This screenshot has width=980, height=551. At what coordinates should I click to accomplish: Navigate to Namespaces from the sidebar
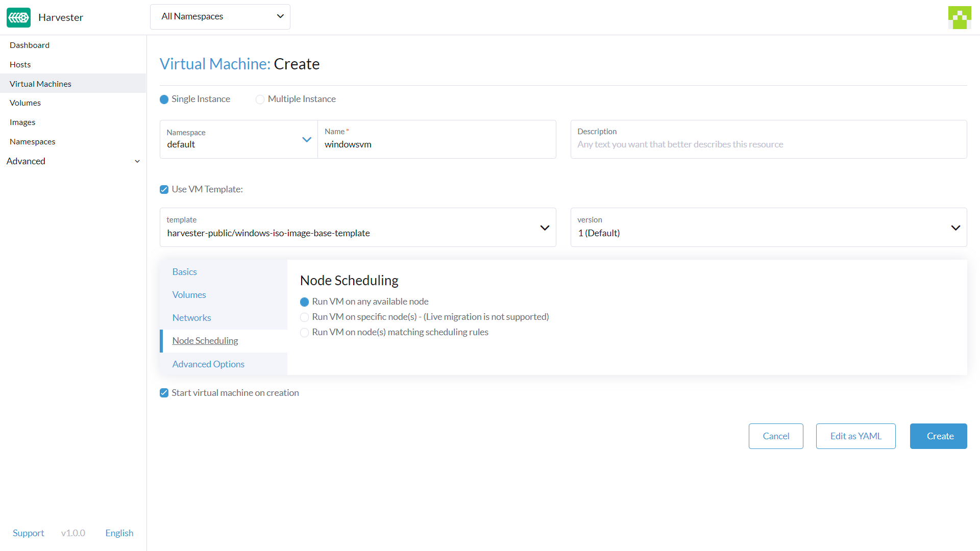point(32,141)
